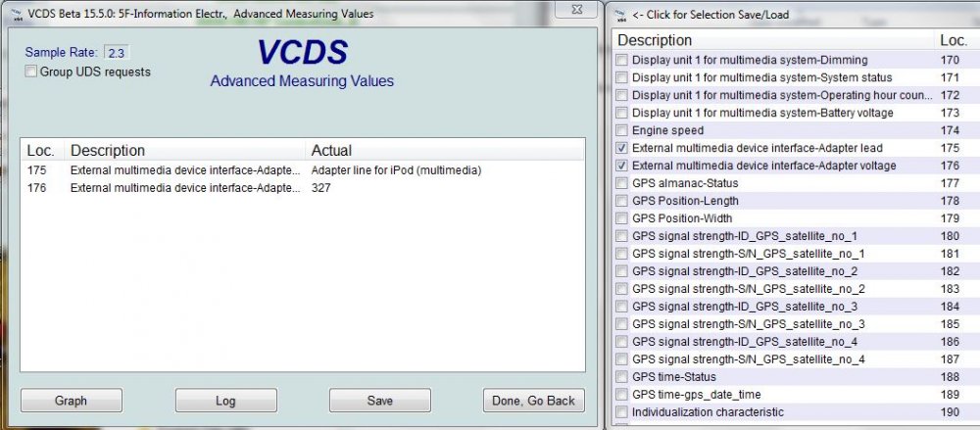Check Display unit 1 Battery voltage checkbox
980x430 pixels.
622,113
